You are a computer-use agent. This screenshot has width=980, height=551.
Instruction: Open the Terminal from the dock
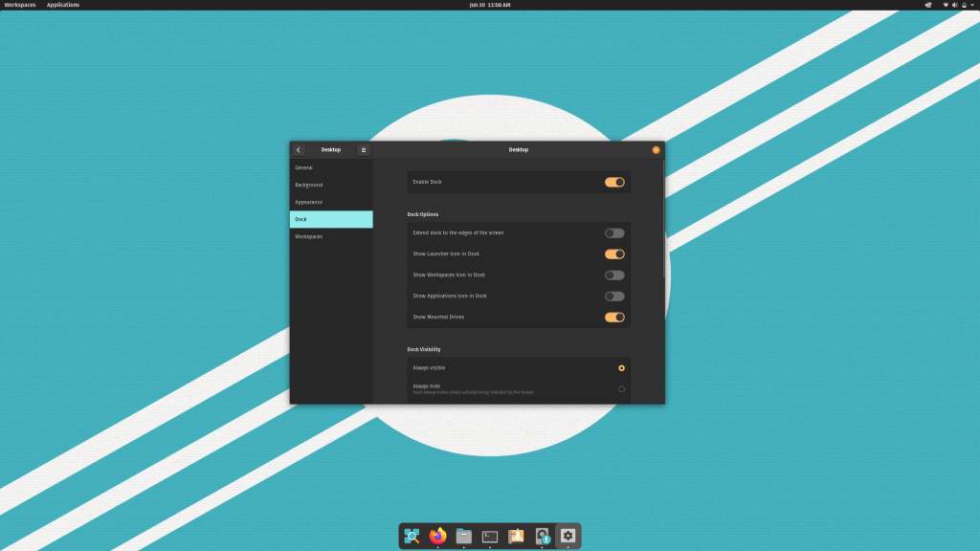pos(488,536)
